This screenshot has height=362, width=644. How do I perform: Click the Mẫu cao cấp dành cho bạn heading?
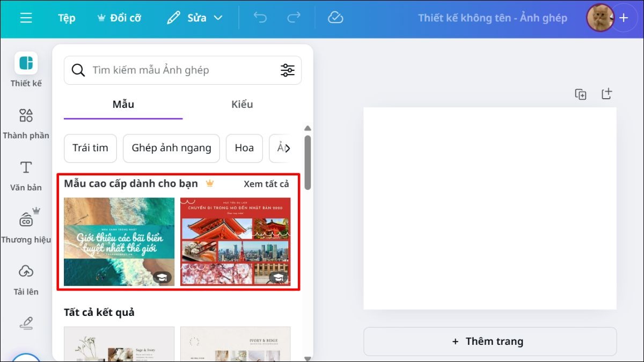pyautogui.click(x=131, y=184)
